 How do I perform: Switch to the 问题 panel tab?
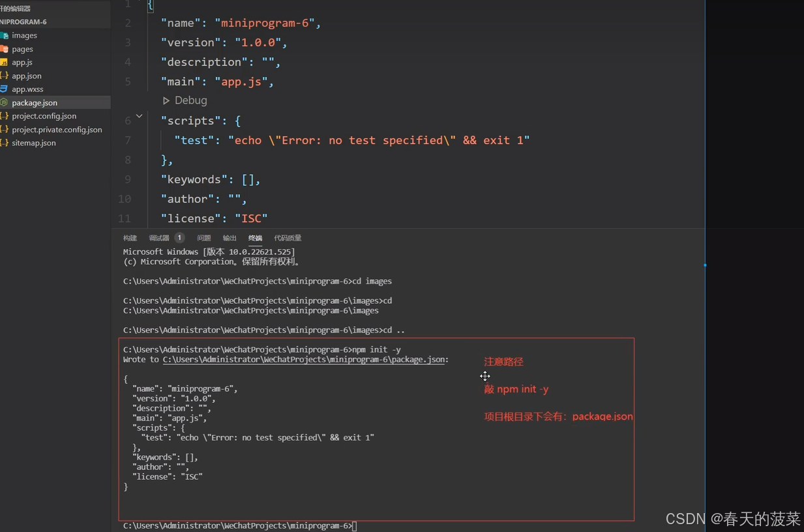tap(204, 238)
